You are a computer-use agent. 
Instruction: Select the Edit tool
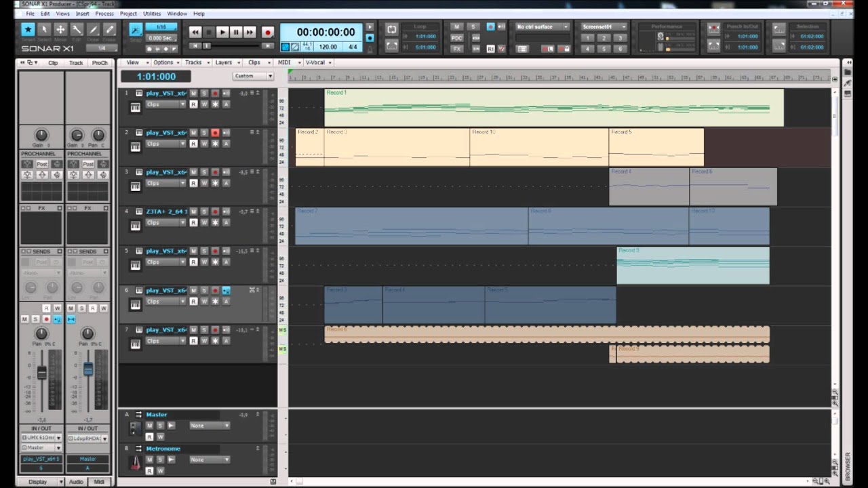[77, 30]
